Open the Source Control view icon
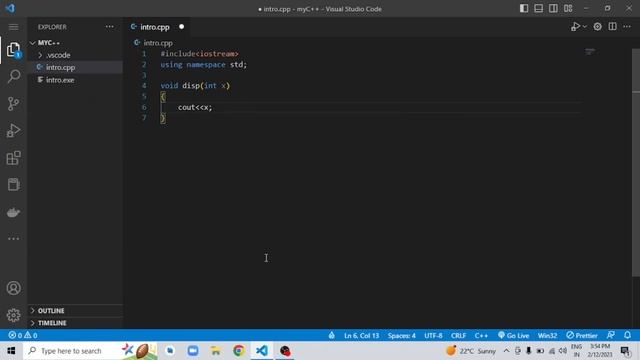 click(x=13, y=104)
